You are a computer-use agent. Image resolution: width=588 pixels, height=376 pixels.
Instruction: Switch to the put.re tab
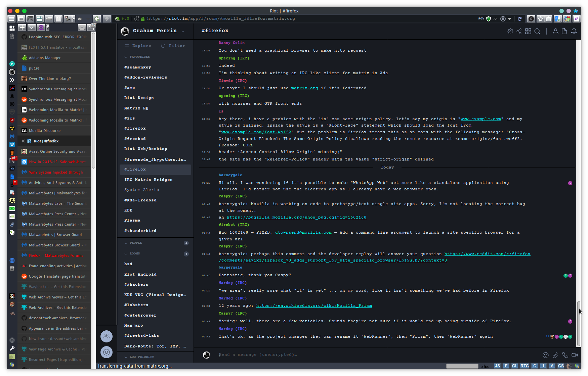point(54,68)
